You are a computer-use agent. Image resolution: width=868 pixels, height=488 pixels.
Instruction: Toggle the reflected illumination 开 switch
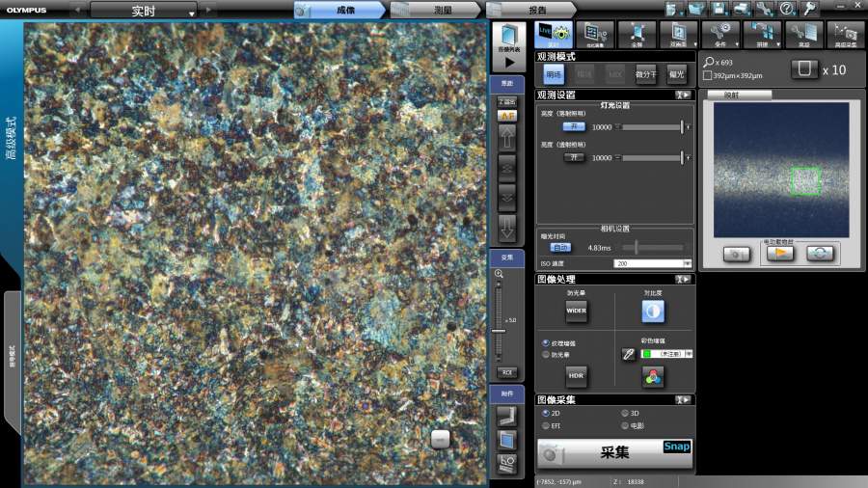point(574,126)
